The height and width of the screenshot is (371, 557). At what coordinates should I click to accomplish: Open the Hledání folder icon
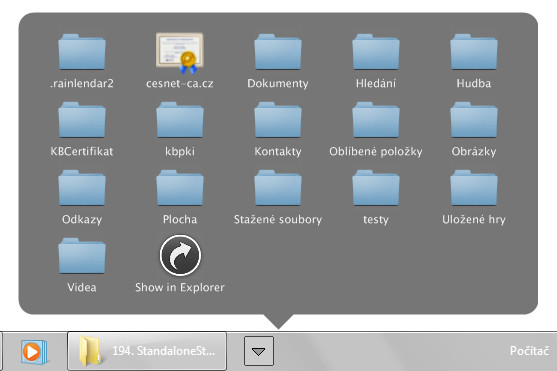click(x=376, y=52)
